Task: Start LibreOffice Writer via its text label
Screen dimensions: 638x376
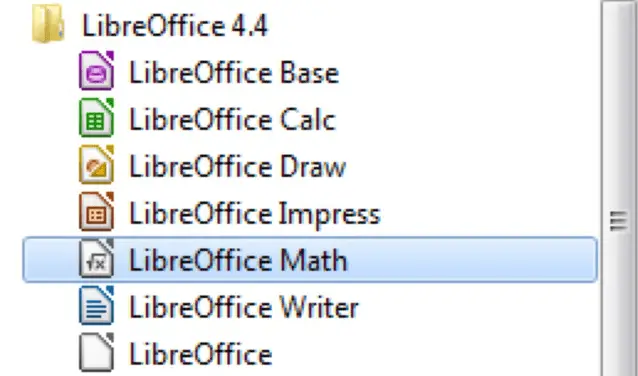Action: (244, 308)
